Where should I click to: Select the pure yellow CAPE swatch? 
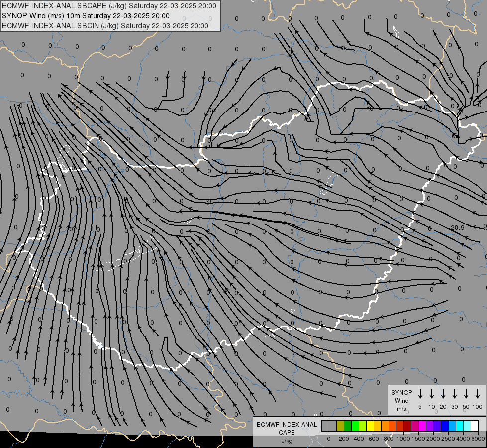pyautogui.click(x=370, y=426)
